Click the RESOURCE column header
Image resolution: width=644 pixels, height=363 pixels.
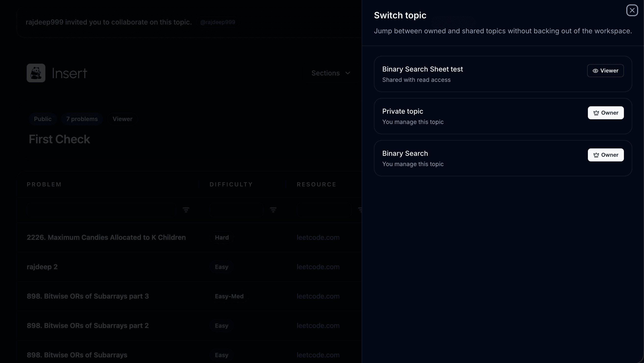[316, 184]
